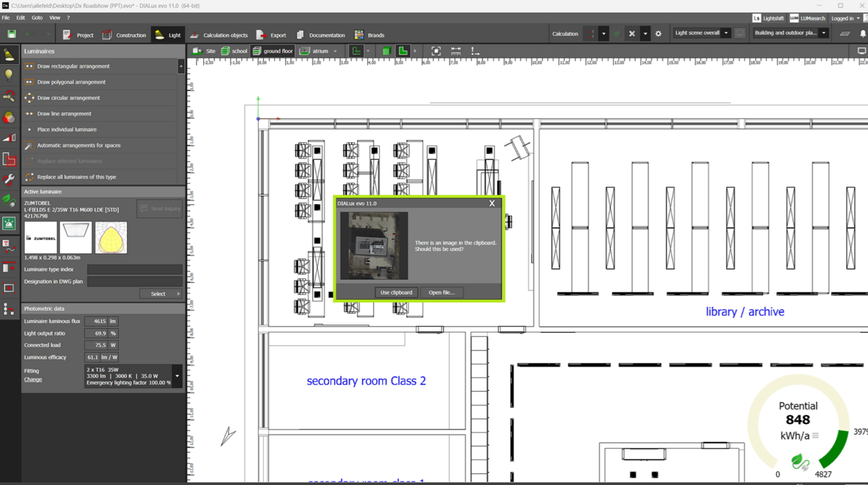Click the luminaire polar light distribution thumbnail
Image resolution: width=868 pixels, height=485 pixels.
[x=111, y=238]
